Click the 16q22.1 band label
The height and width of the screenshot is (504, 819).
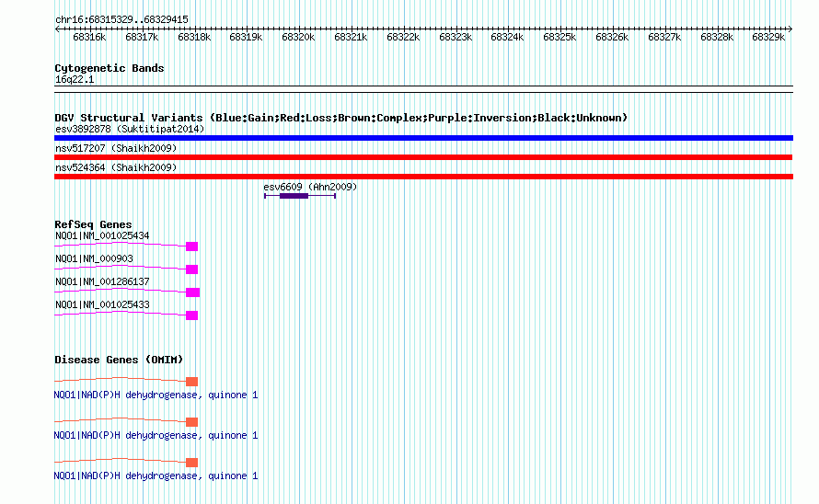coord(75,79)
